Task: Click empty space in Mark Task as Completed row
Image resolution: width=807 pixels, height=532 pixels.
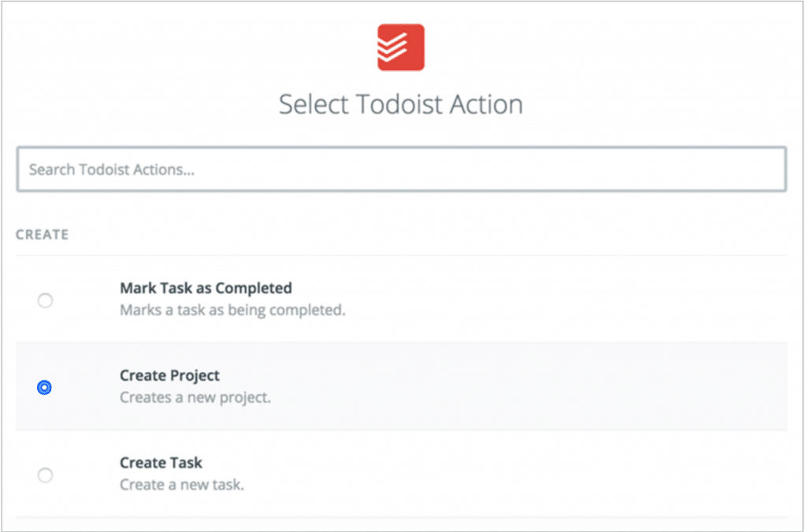Action: click(552, 299)
